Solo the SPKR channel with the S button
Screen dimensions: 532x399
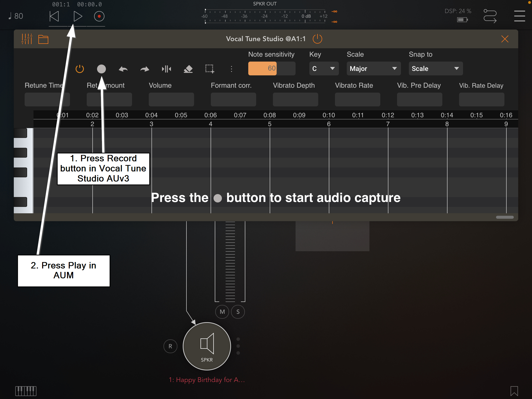point(238,312)
